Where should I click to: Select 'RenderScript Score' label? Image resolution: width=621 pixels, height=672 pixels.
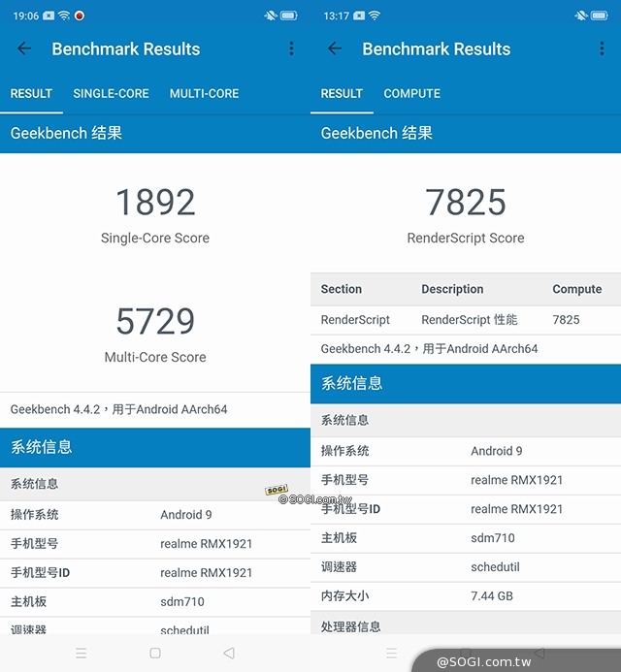pos(466,238)
